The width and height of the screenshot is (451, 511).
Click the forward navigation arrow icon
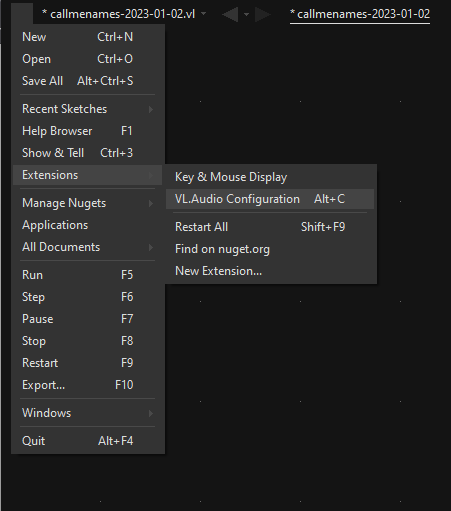click(263, 15)
